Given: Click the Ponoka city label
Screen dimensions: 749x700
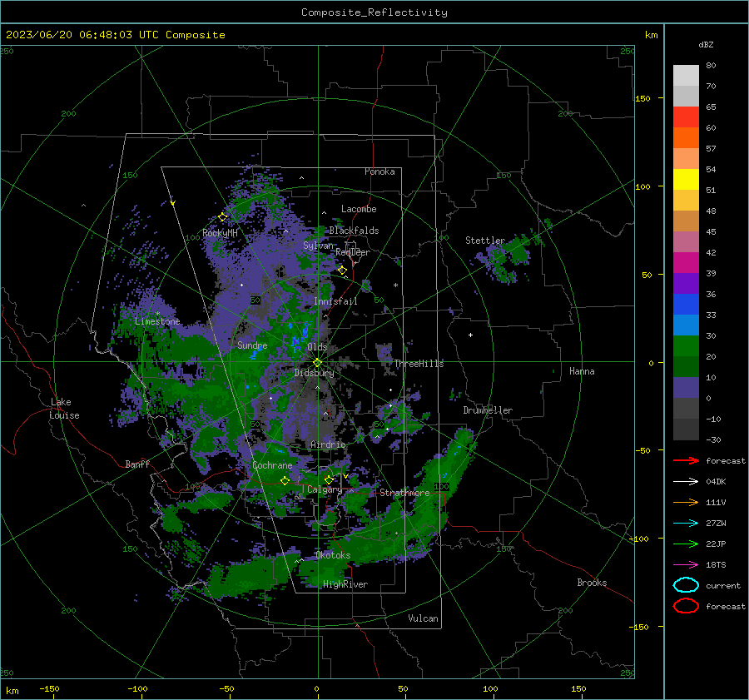Looking at the screenshot, I should (379, 171).
